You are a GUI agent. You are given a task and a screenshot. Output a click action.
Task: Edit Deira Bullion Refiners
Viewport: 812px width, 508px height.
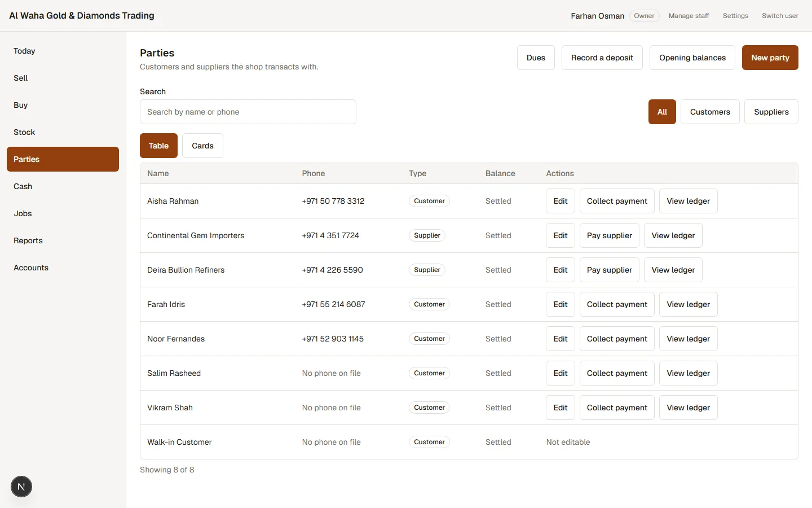[x=561, y=270]
